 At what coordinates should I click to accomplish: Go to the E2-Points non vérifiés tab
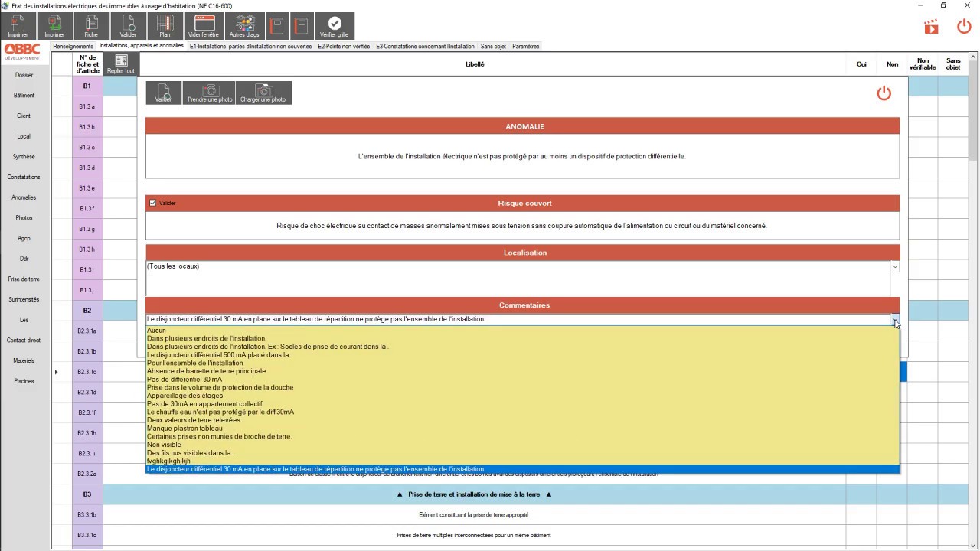coord(344,46)
